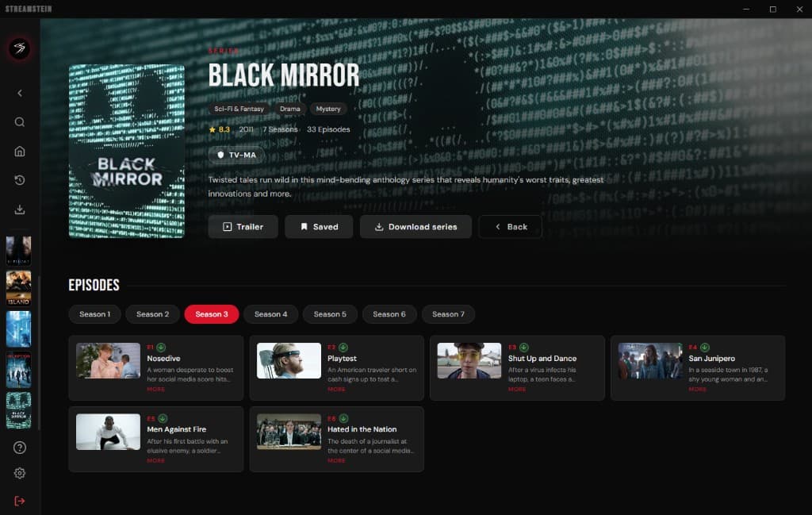Viewport: 812px width, 515px height.
Task: Click the '7 Seasons' text
Action: point(280,129)
